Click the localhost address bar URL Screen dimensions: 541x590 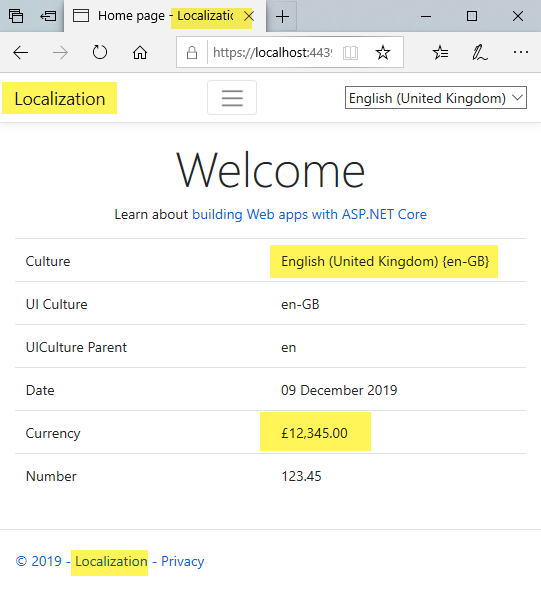[272, 53]
